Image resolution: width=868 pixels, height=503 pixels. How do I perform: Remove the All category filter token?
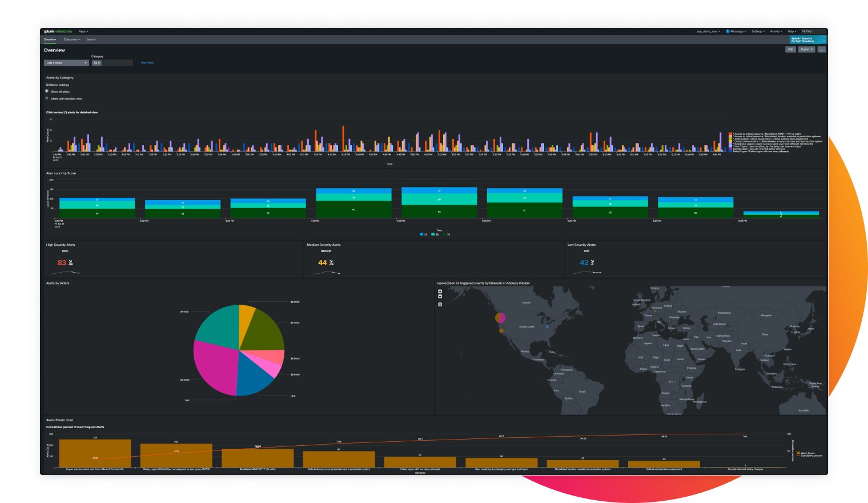click(99, 63)
